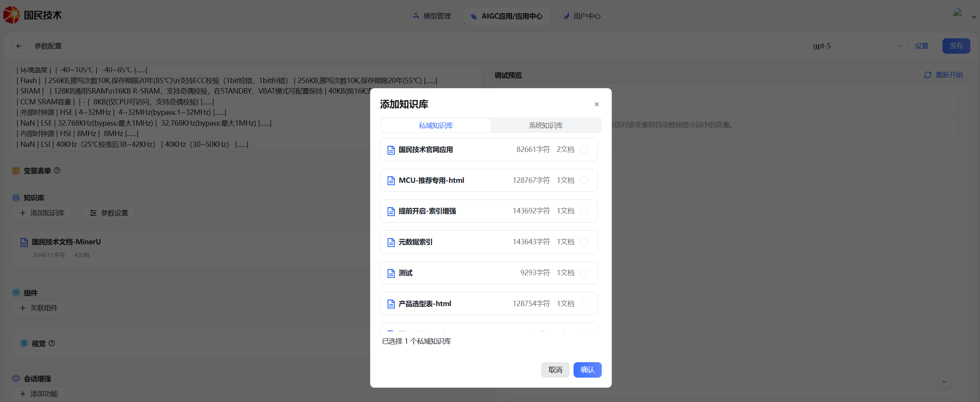Open the 用户中心 menu
This screenshot has height=402, width=980.
[x=582, y=16]
